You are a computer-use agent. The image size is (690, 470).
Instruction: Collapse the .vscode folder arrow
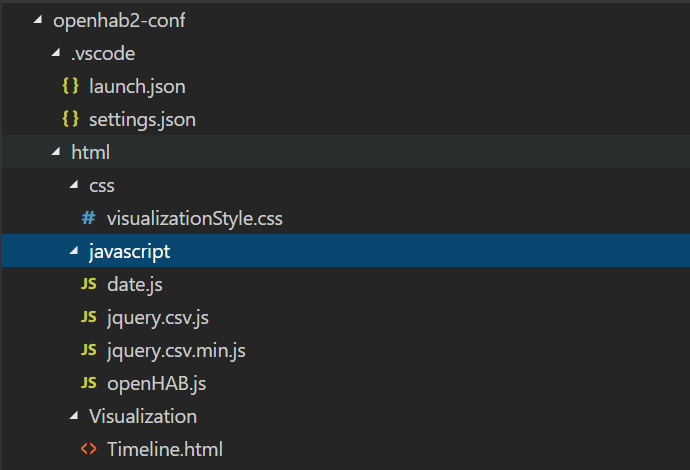coord(56,54)
